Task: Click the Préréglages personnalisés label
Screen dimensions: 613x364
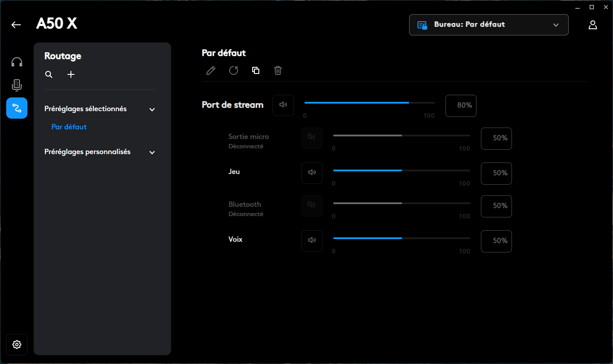Action: [87, 152]
